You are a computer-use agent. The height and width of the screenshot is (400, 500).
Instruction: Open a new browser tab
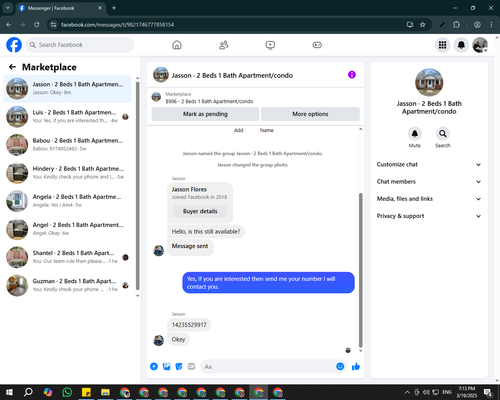pyautogui.click(x=114, y=8)
